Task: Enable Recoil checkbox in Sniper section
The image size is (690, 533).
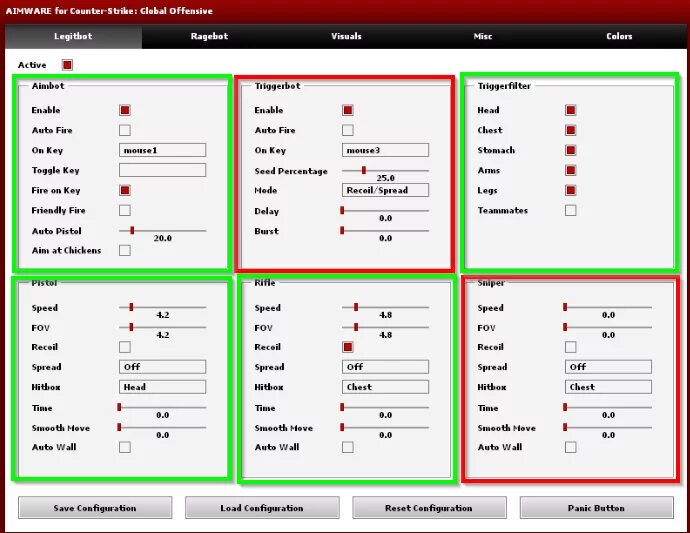Action: [571, 347]
